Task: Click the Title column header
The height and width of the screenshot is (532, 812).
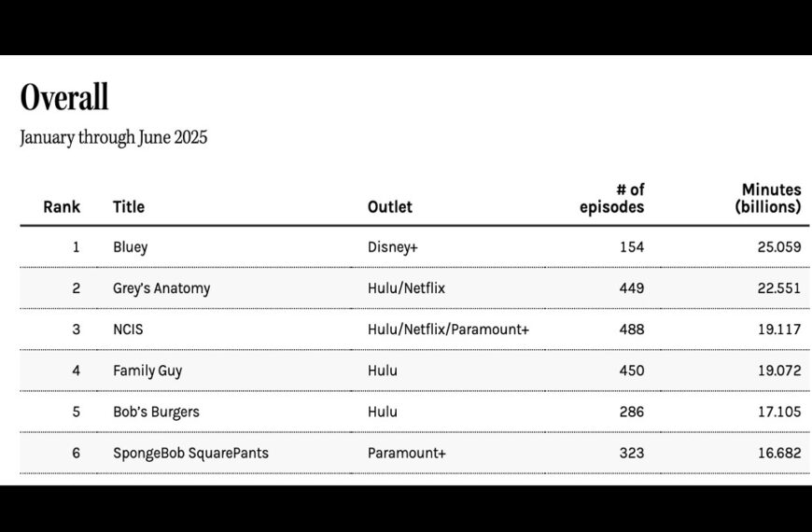Action: point(129,206)
